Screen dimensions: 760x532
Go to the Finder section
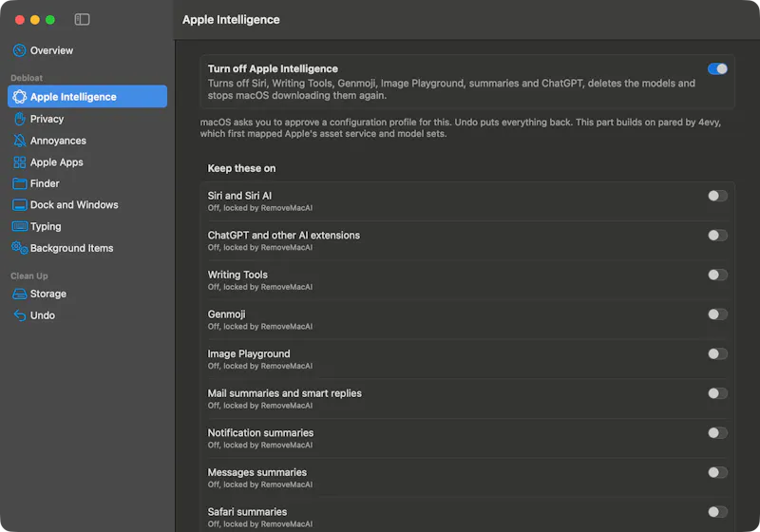point(45,183)
